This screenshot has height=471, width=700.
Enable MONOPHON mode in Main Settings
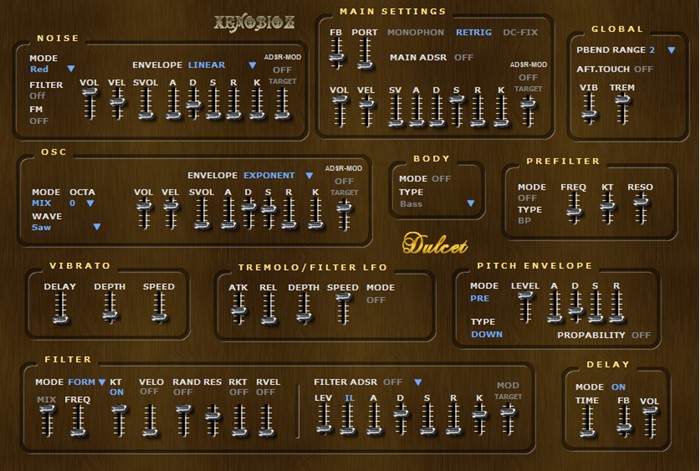click(x=417, y=32)
